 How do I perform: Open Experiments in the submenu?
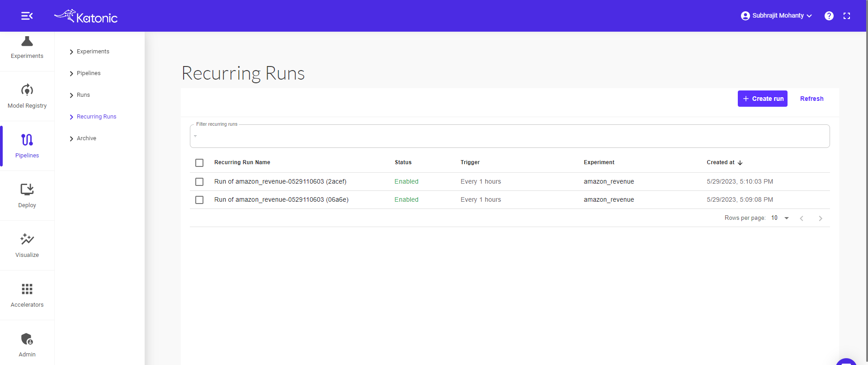click(93, 52)
